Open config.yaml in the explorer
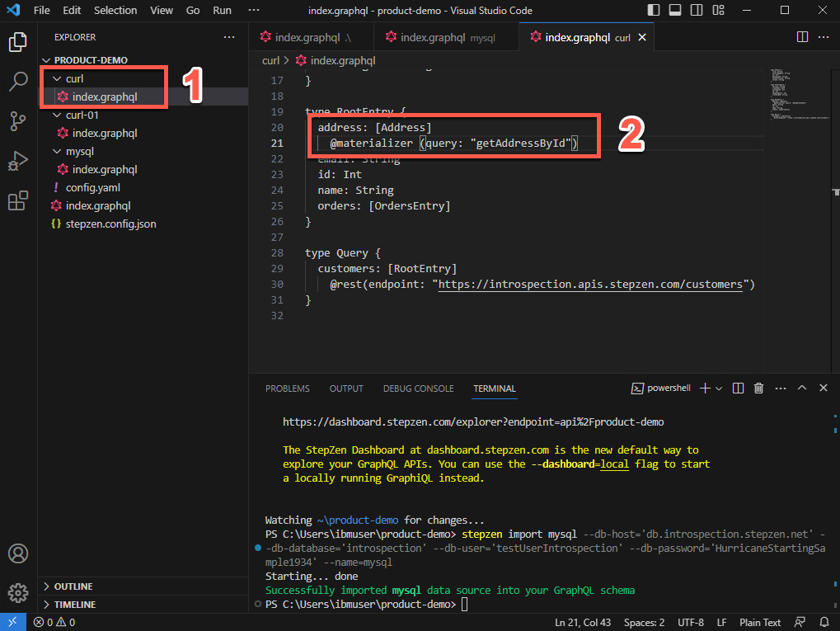The width and height of the screenshot is (840, 631). pyautogui.click(x=93, y=187)
